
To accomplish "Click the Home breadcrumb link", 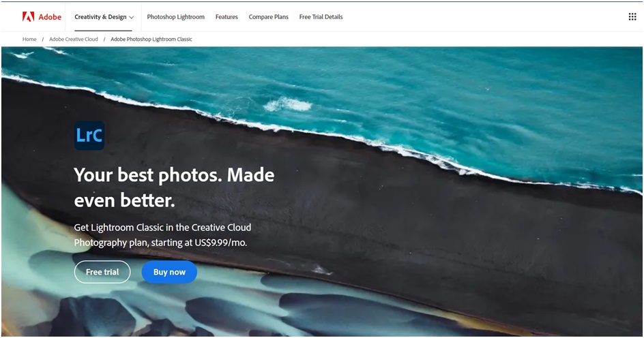I will pos(29,40).
